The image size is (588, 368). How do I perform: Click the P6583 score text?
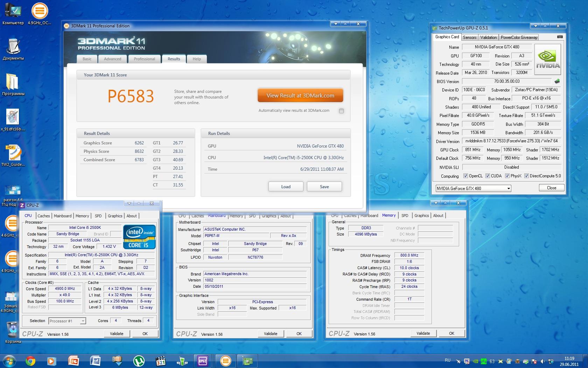pos(131,96)
